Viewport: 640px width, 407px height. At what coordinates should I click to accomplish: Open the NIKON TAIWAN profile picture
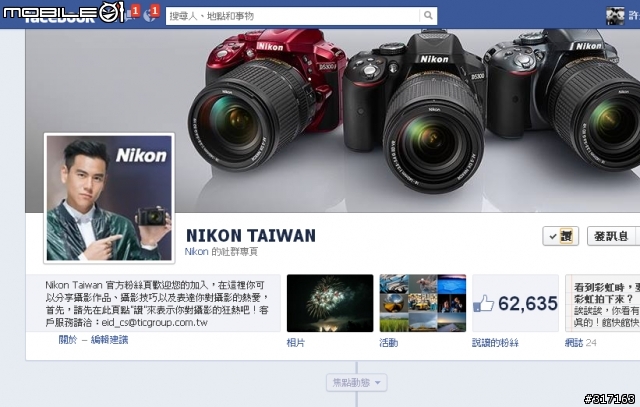pyautogui.click(x=109, y=198)
